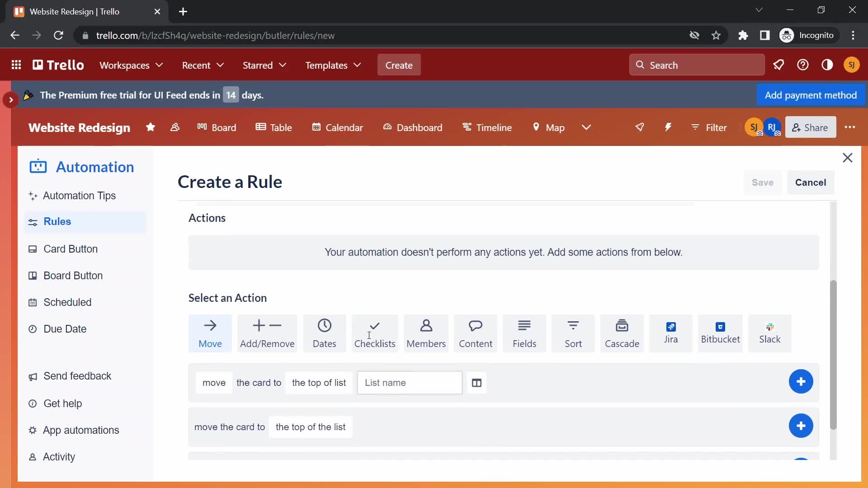Select the Add/Remove action icon
868x488 pixels.
pyautogui.click(x=267, y=333)
